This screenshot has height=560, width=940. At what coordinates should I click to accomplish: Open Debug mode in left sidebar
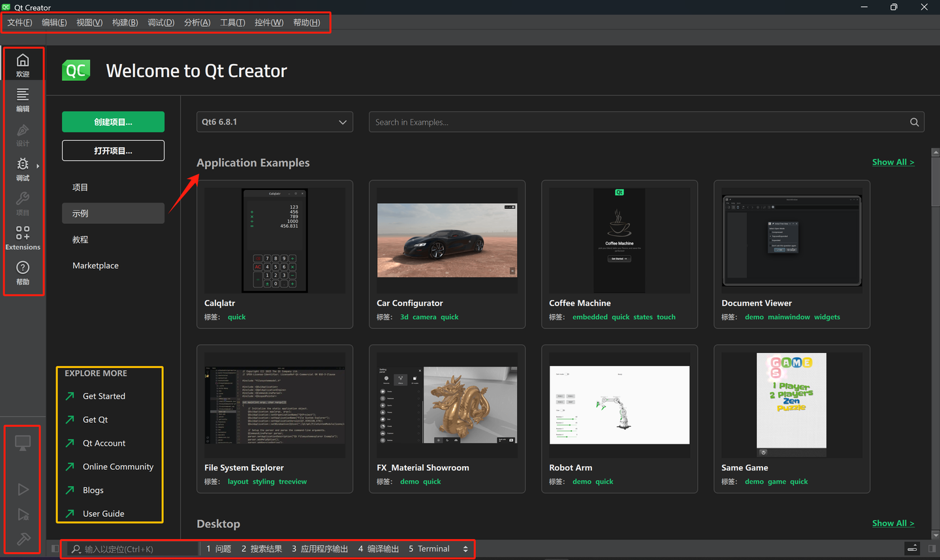pyautogui.click(x=23, y=168)
